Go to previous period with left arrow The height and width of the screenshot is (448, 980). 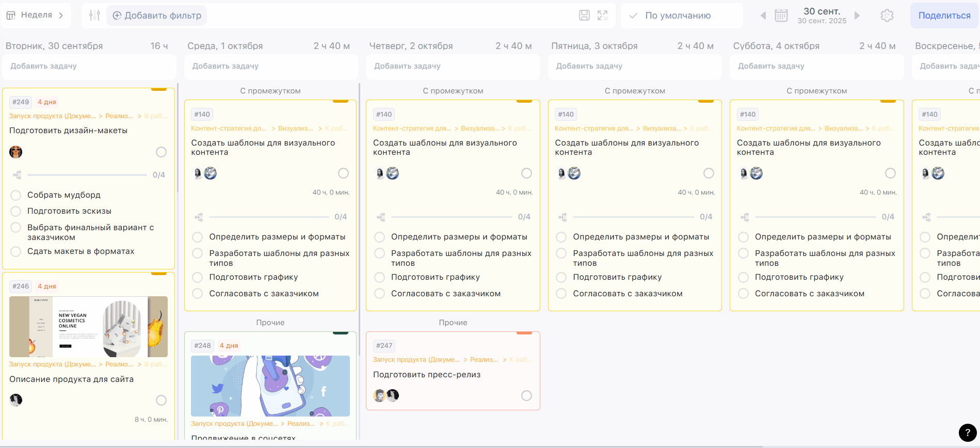pos(763,15)
